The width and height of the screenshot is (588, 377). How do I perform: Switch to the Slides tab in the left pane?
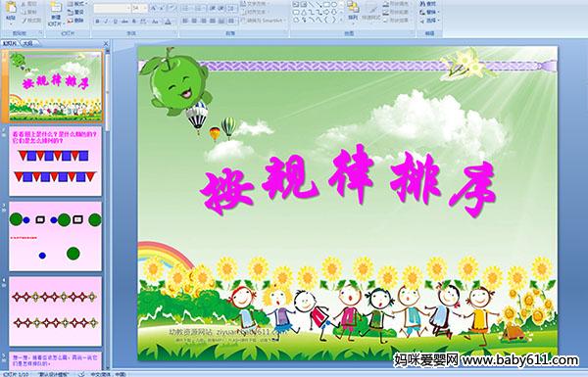coord(10,43)
